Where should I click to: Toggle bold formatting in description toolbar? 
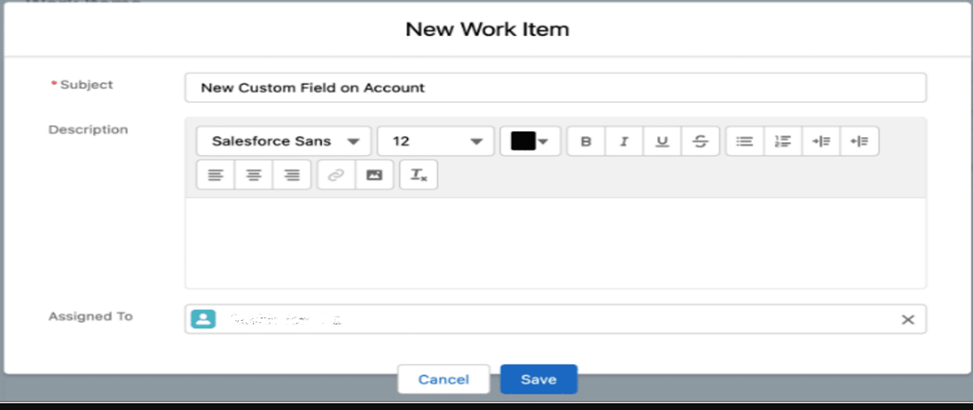[x=586, y=141]
